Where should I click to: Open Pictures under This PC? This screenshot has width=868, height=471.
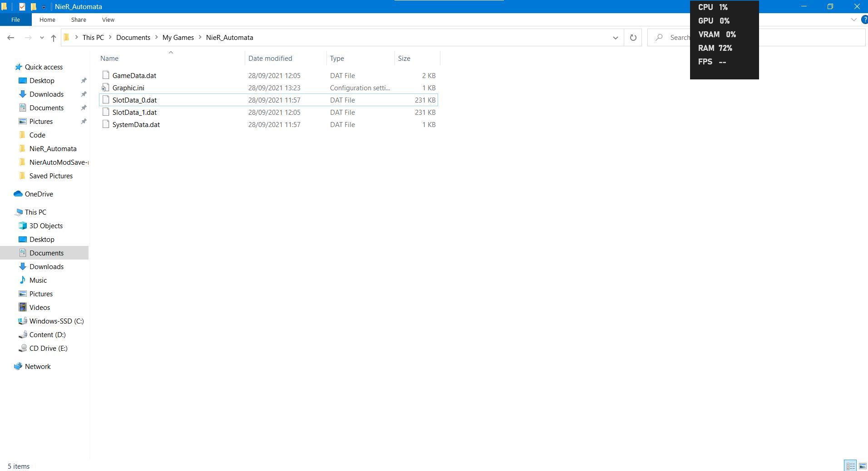pos(41,294)
